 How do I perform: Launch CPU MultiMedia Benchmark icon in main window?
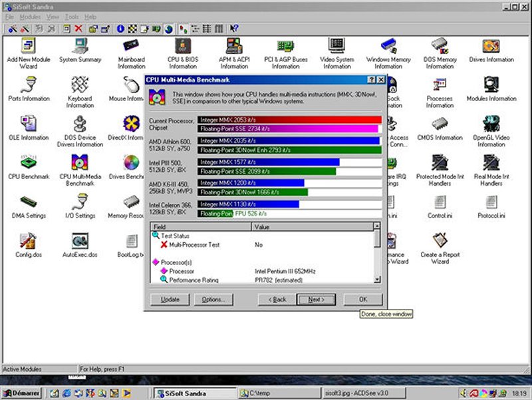pyautogui.click(x=80, y=170)
